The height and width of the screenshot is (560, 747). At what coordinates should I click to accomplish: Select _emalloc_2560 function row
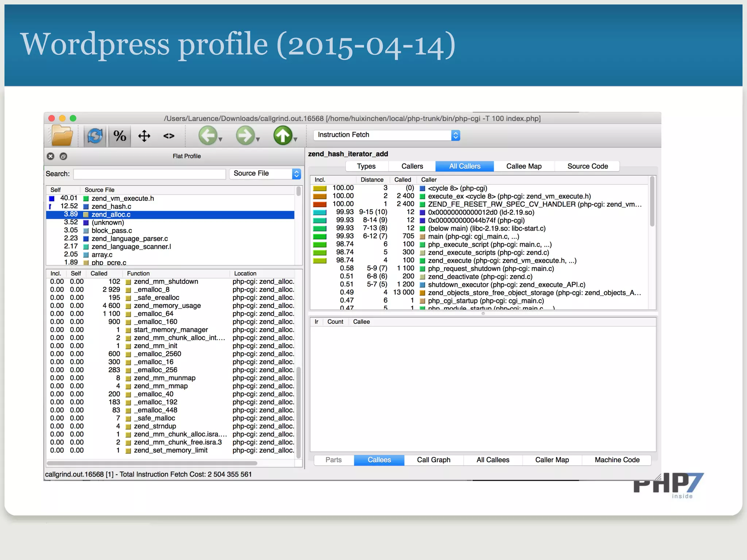pos(170,354)
